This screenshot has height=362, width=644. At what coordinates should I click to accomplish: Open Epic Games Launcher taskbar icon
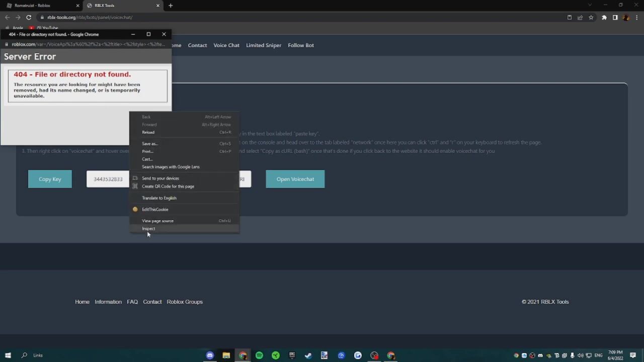click(x=292, y=355)
